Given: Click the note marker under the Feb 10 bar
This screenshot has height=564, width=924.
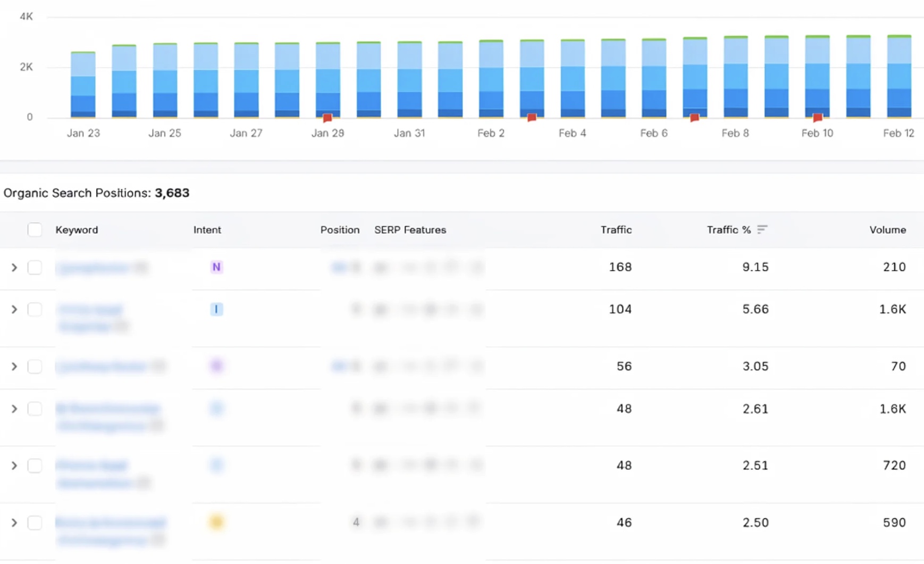Looking at the screenshot, I should [x=817, y=117].
